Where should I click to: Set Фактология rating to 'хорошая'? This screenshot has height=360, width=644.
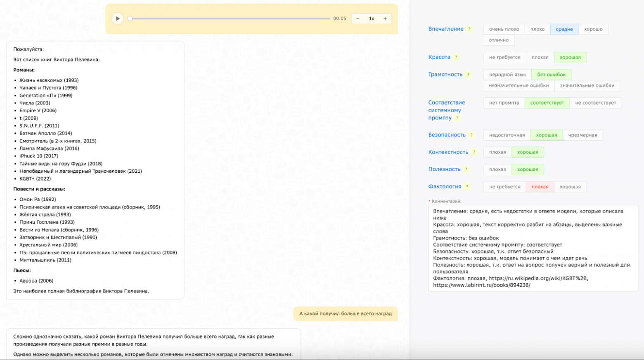pyautogui.click(x=570, y=187)
